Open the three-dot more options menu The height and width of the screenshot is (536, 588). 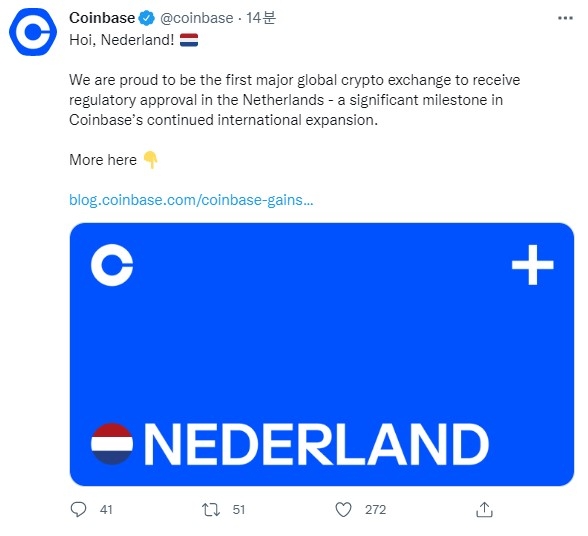click(565, 18)
